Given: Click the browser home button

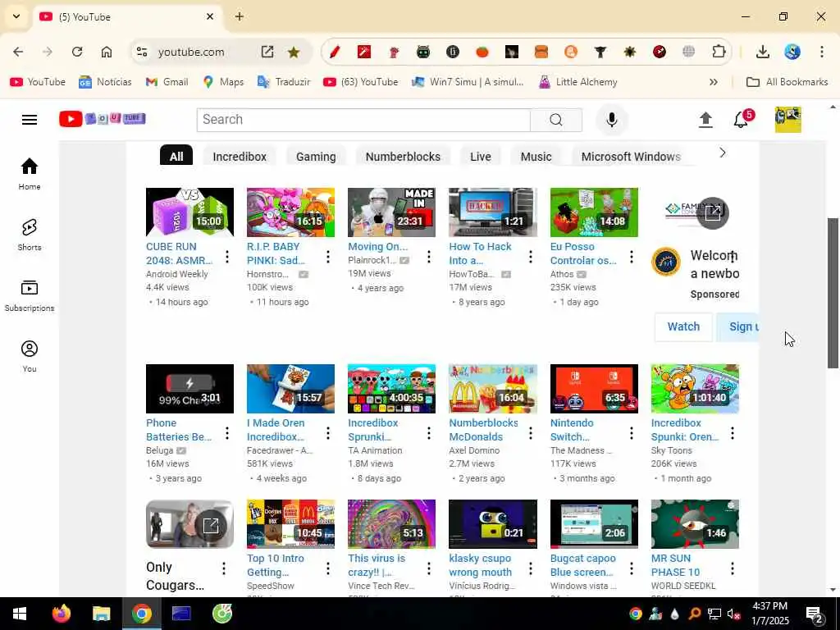Looking at the screenshot, I should point(107,52).
